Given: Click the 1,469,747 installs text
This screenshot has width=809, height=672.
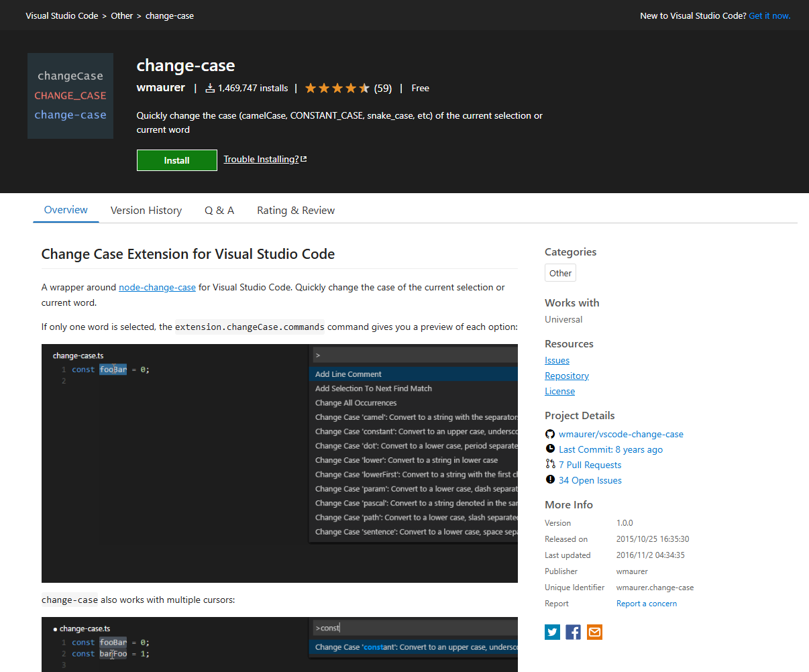Looking at the screenshot, I should click(x=253, y=88).
